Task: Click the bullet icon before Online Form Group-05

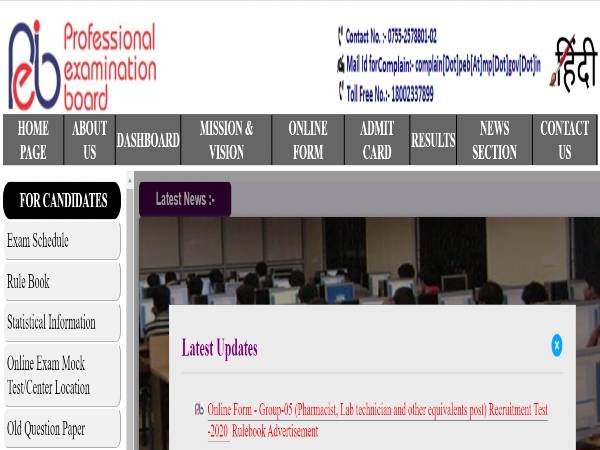Action: point(199,410)
